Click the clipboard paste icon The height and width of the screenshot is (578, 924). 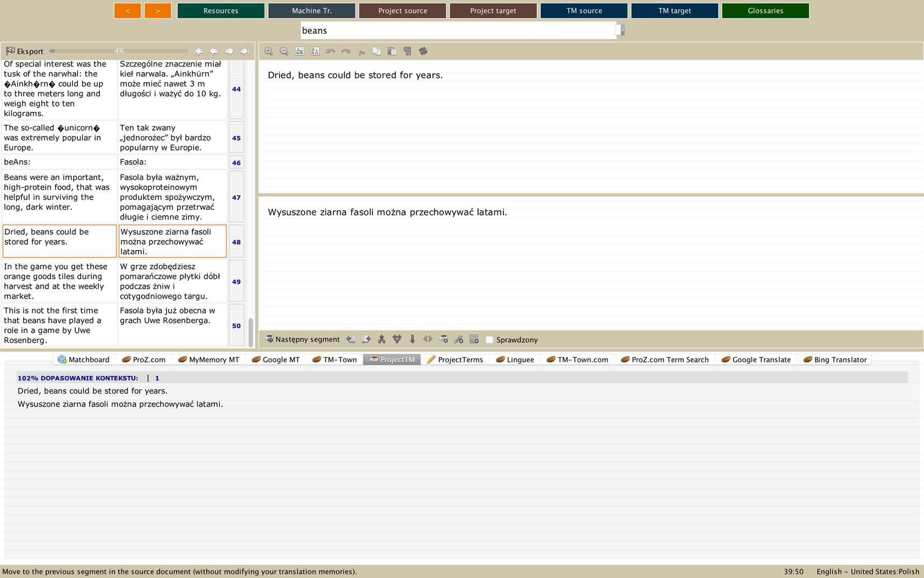392,51
